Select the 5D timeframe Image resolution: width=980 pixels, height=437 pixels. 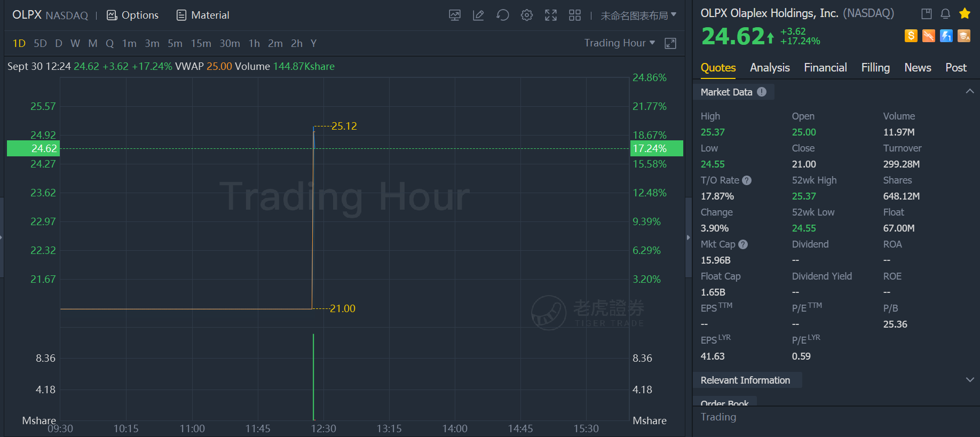pyautogui.click(x=40, y=43)
